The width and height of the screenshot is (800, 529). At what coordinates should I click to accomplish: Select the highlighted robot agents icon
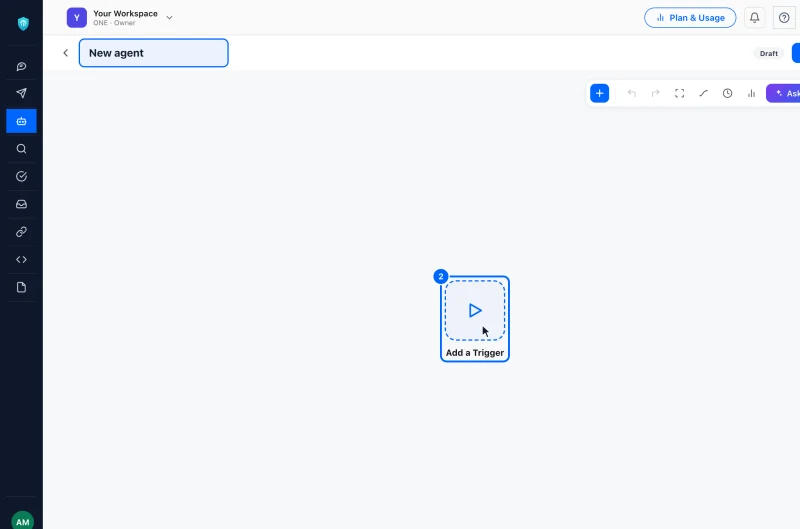(21, 121)
